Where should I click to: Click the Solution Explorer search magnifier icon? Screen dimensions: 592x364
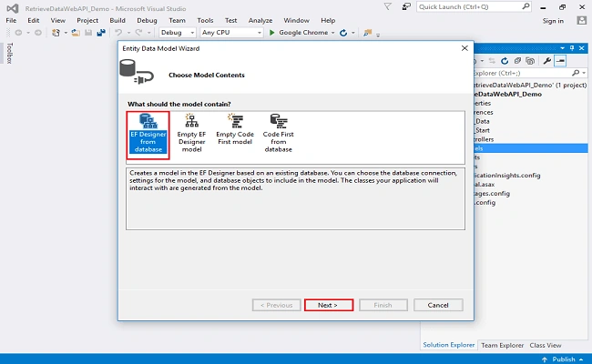(576, 73)
